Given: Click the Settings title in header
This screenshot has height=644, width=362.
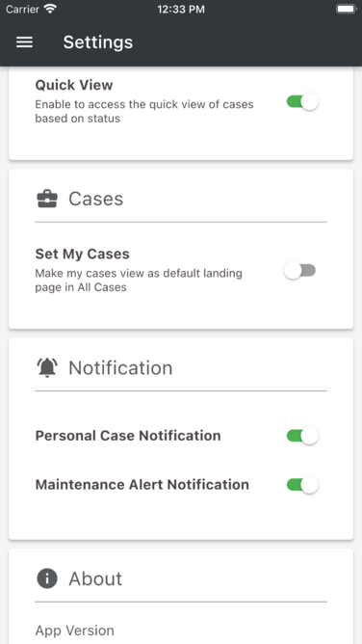Looking at the screenshot, I should click(x=98, y=42).
